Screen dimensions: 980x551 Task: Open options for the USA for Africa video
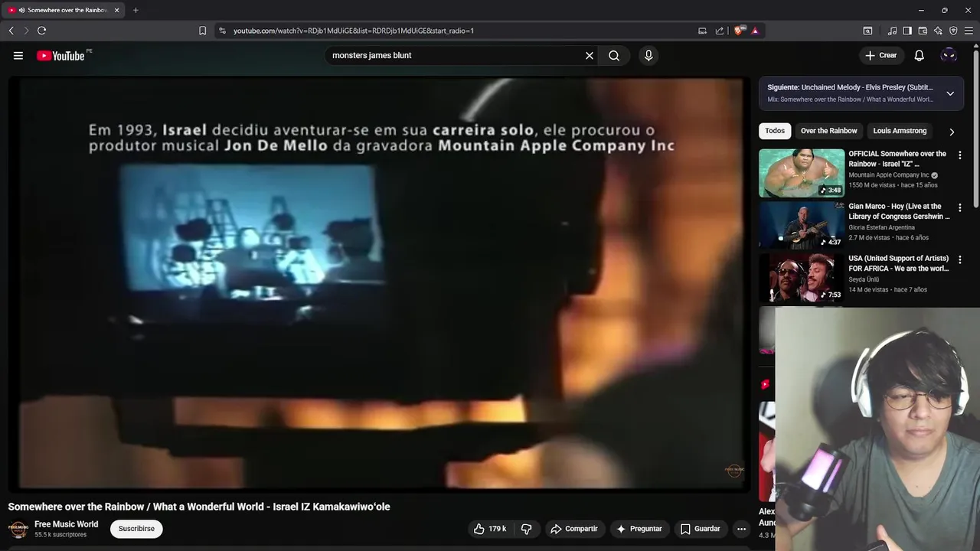[x=960, y=259]
